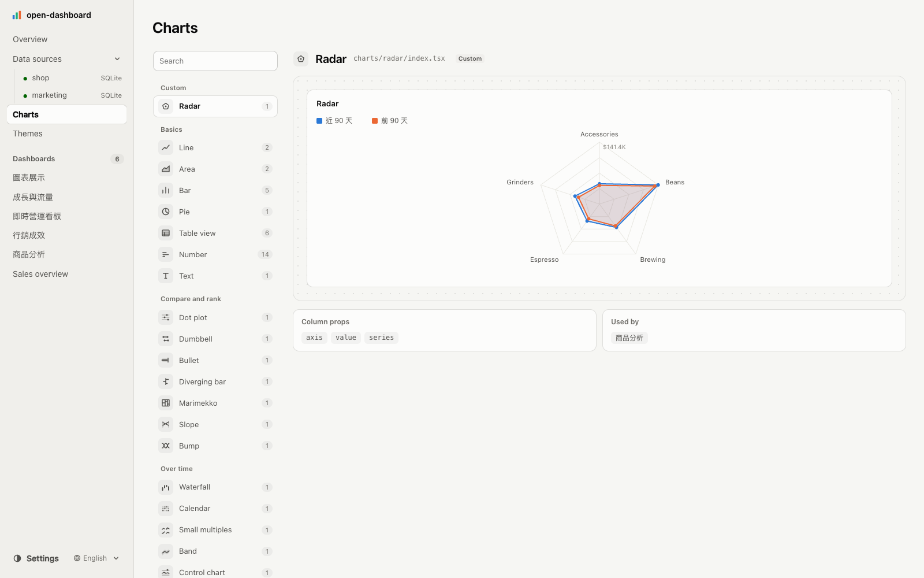Click the Grinders axis label
Screen dimensions: 924x578
tap(520, 182)
